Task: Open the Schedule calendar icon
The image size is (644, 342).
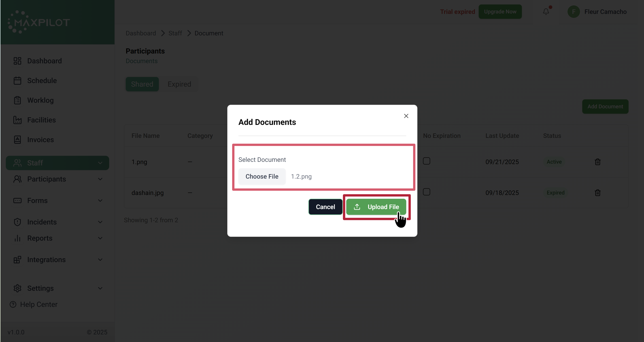Action: 17,81
